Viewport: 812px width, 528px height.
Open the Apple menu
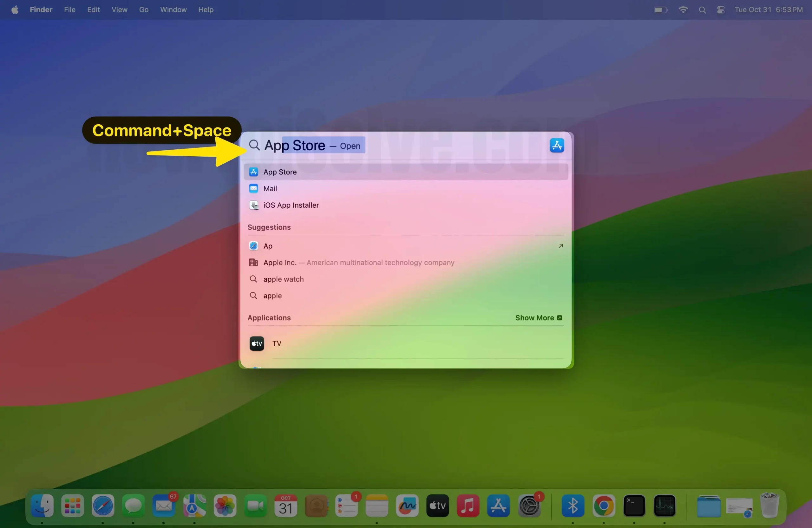click(15, 10)
